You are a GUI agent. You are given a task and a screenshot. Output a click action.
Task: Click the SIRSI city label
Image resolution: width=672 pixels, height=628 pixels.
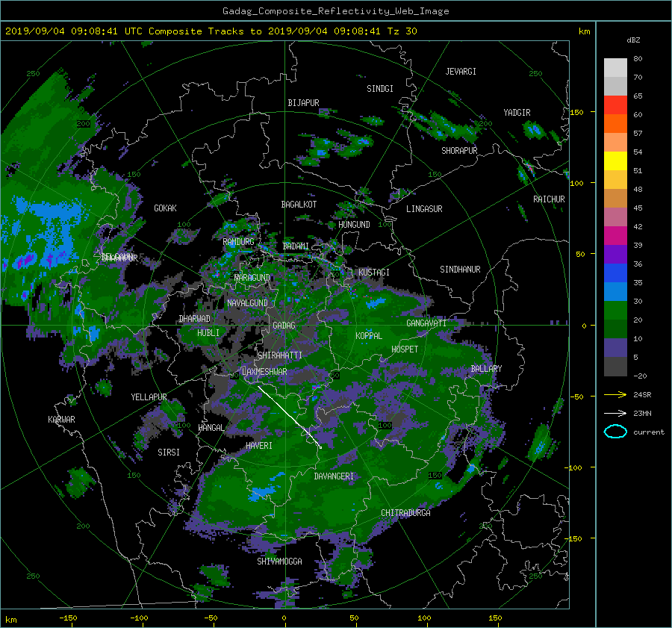(x=169, y=453)
